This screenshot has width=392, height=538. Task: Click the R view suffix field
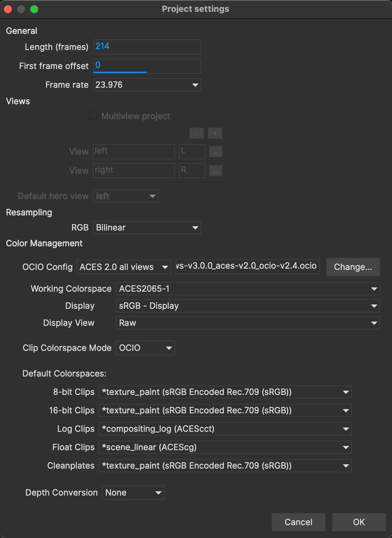(x=192, y=171)
